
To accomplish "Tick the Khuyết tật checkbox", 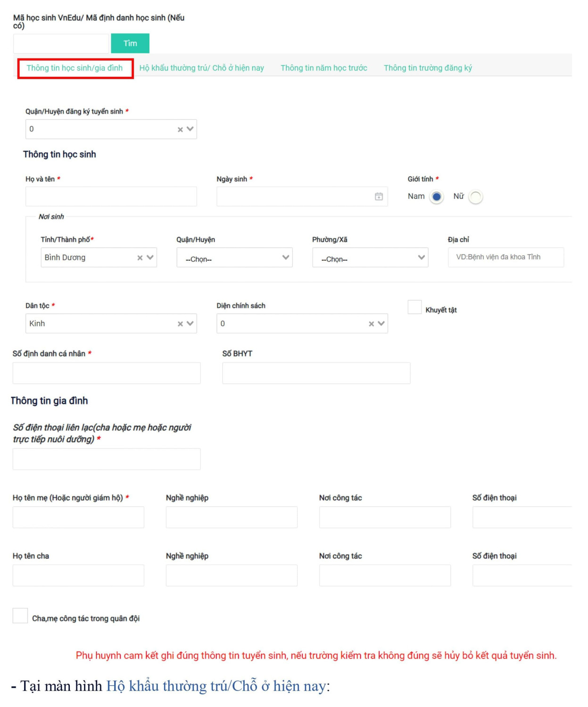I will (x=414, y=307).
